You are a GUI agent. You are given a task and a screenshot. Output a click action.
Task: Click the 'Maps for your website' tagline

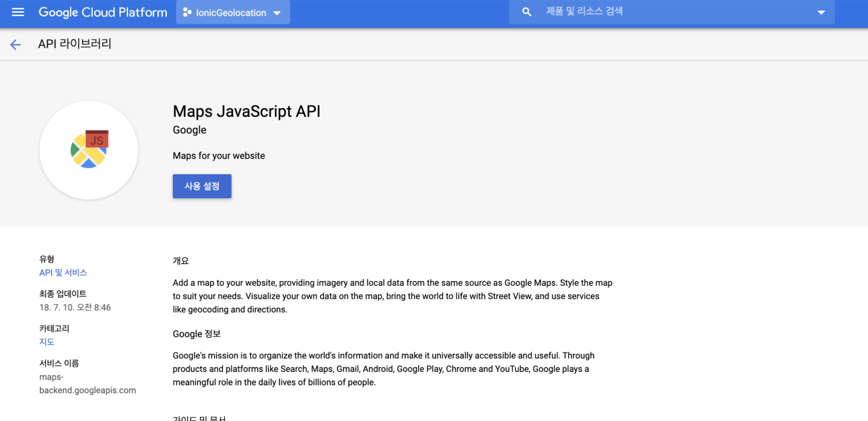(x=219, y=156)
